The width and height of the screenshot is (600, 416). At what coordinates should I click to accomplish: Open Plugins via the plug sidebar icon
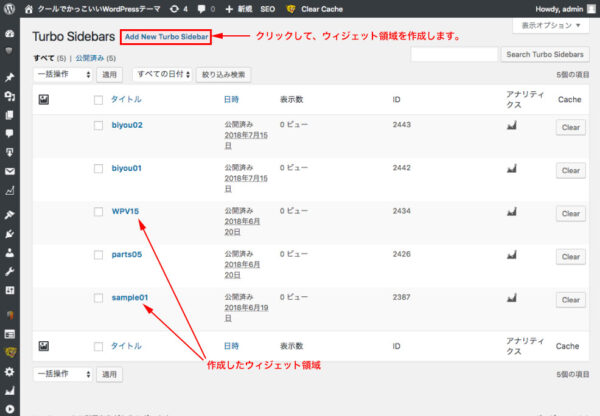click(x=10, y=234)
